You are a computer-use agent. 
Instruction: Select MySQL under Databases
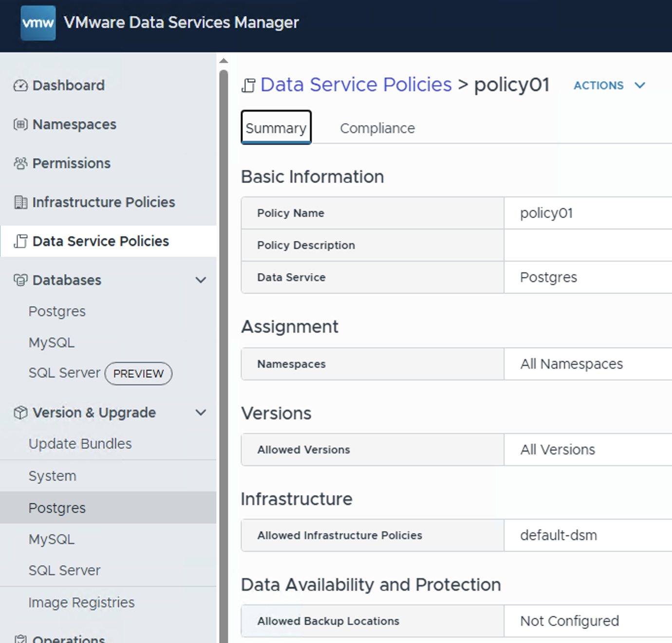click(x=52, y=342)
